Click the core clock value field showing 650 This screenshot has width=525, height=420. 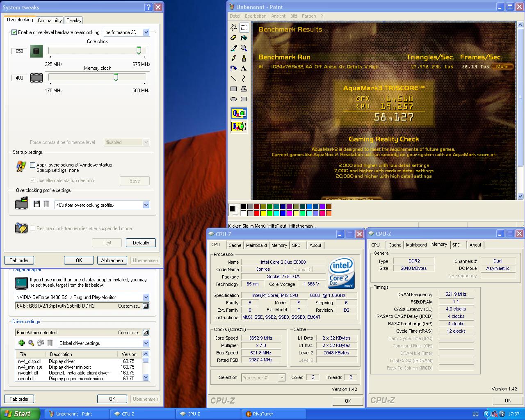[x=19, y=51]
